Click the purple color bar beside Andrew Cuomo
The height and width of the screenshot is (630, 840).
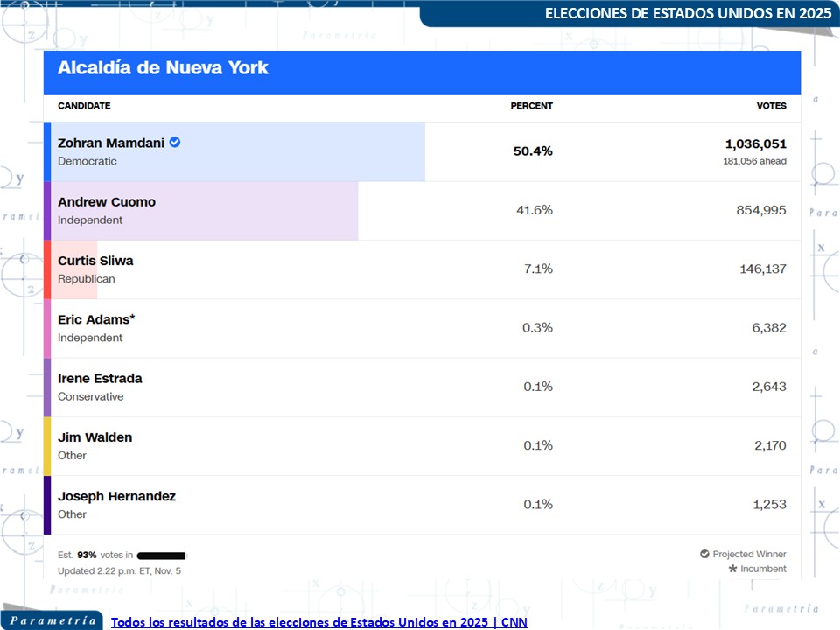coord(47,211)
